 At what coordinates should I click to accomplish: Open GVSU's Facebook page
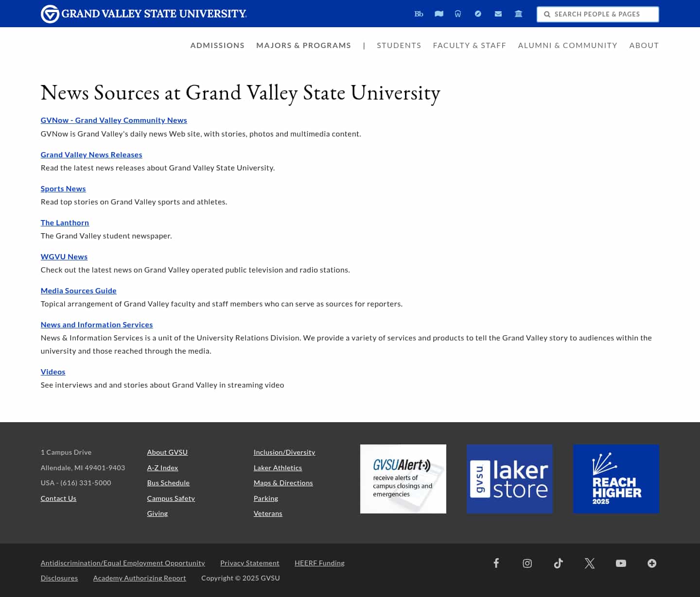[x=496, y=563]
